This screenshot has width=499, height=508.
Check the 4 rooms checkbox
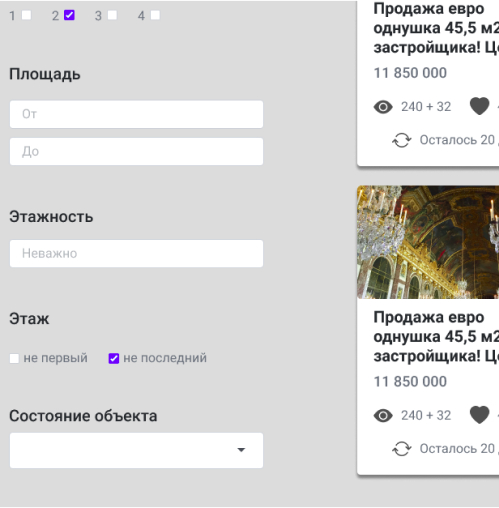(155, 15)
